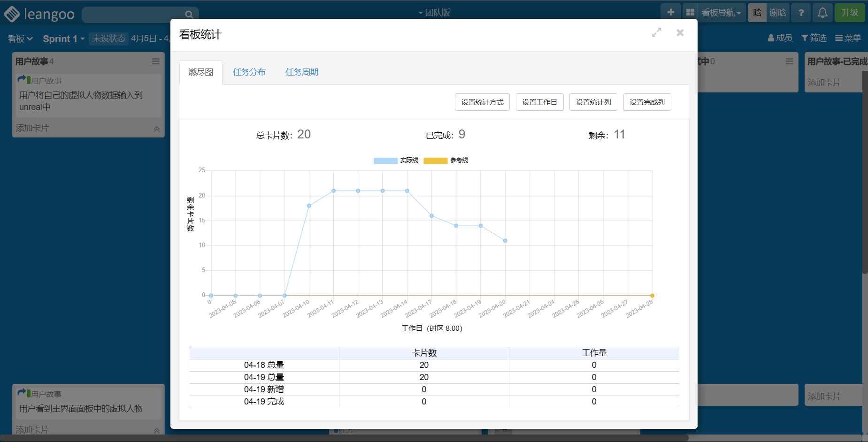Click the data point at 2023-04-20
Viewport: 868px width, 442px height.
[505, 241]
